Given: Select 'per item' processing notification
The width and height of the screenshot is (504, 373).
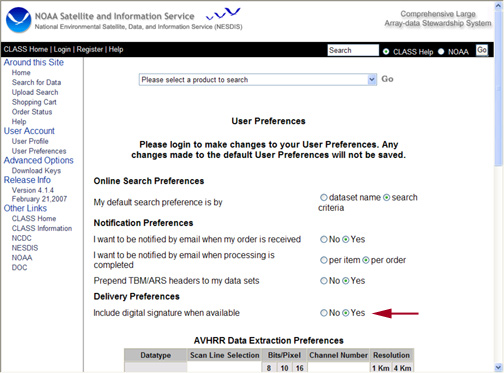Looking at the screenshot, I should pos(324,260).
